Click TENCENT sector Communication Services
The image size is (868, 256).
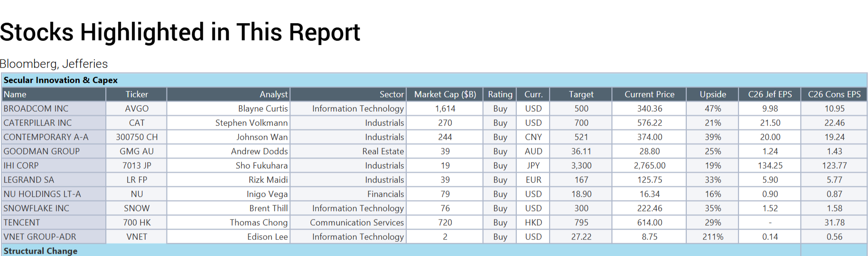357,223
